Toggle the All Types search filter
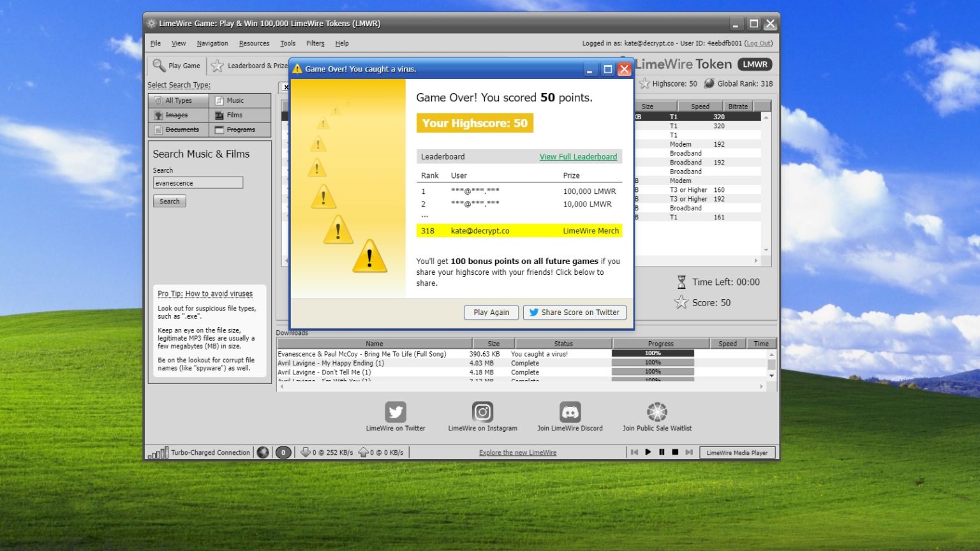This screenshot has width=980, height=551. [177, 100]
